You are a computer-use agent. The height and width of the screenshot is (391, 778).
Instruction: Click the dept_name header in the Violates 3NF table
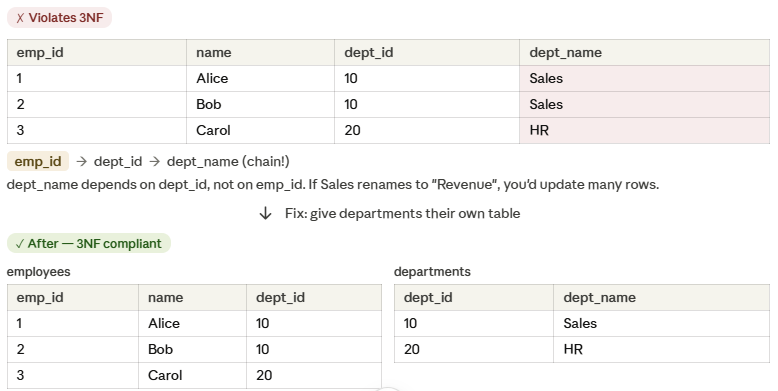(x=645, y=53)
